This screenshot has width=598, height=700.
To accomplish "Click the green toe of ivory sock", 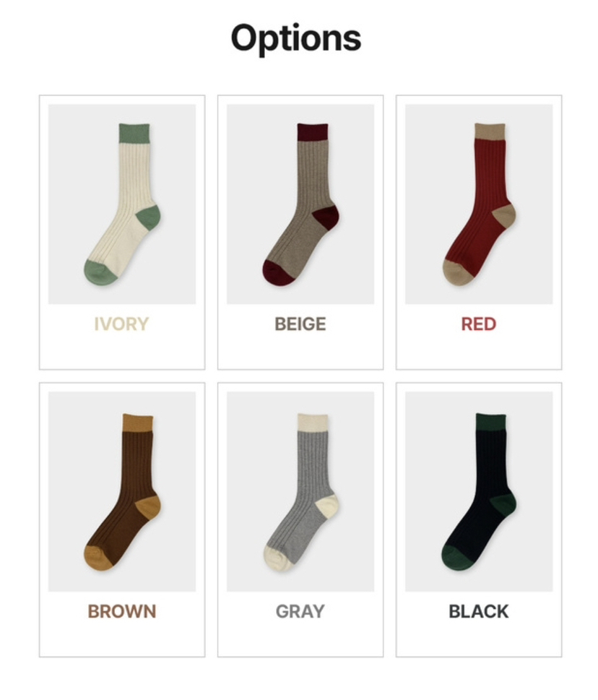I will pyautogui.click(x=100, y=273).
